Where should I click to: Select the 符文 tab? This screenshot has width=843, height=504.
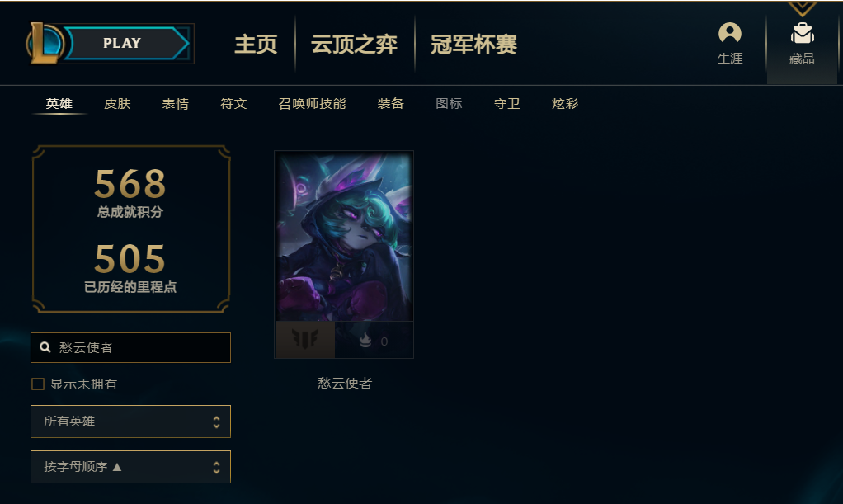pyautogui.click(x=233, y=103)
